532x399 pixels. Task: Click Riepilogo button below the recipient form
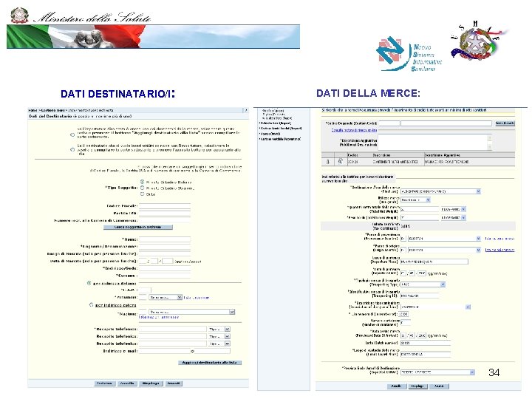(151, 383)
